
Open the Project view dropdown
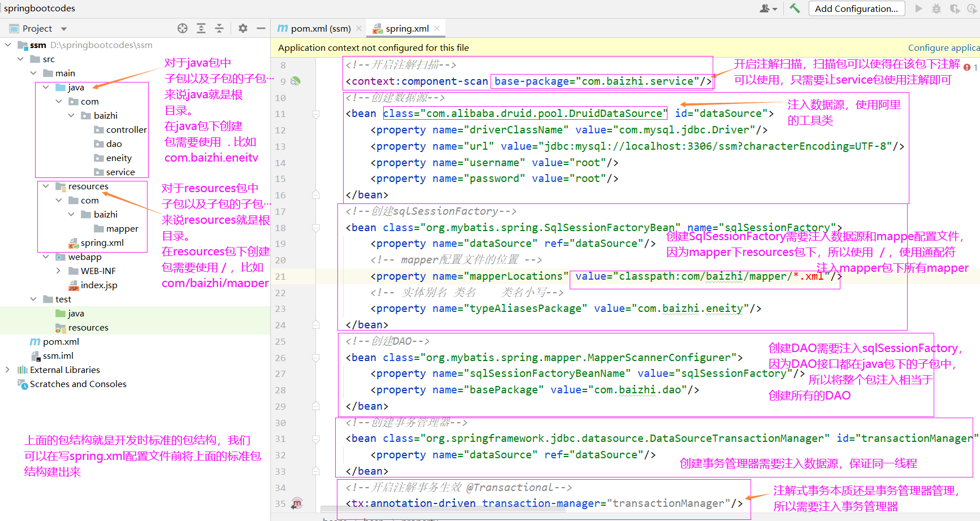coord(64,29)
